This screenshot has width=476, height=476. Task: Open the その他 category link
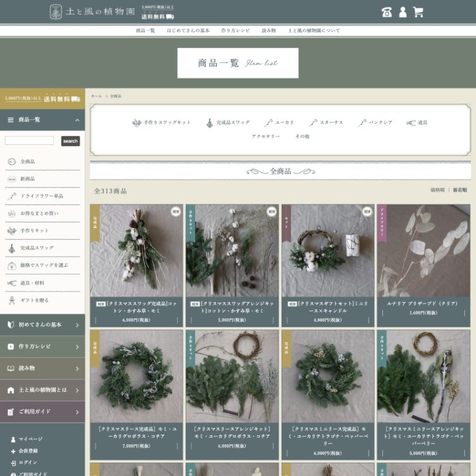pos(302,137)
